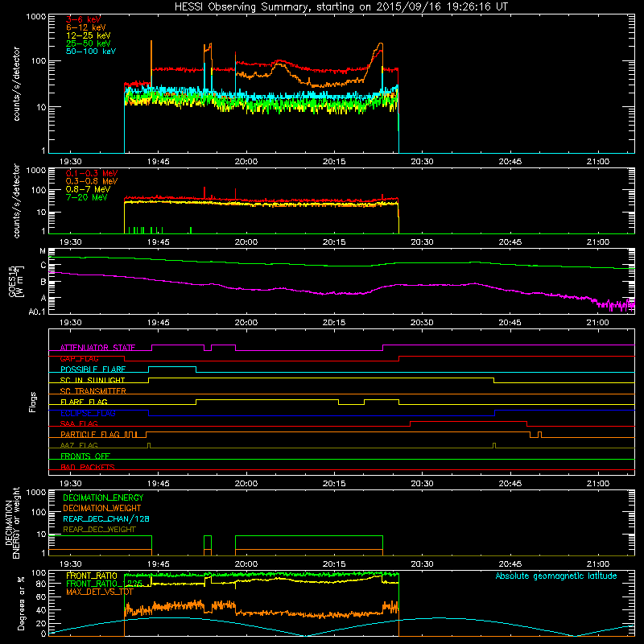The height and width of the screenshot is (644, 644).
Task: Select the AAZ_FLAG label
Action: (x=79, y=445)
